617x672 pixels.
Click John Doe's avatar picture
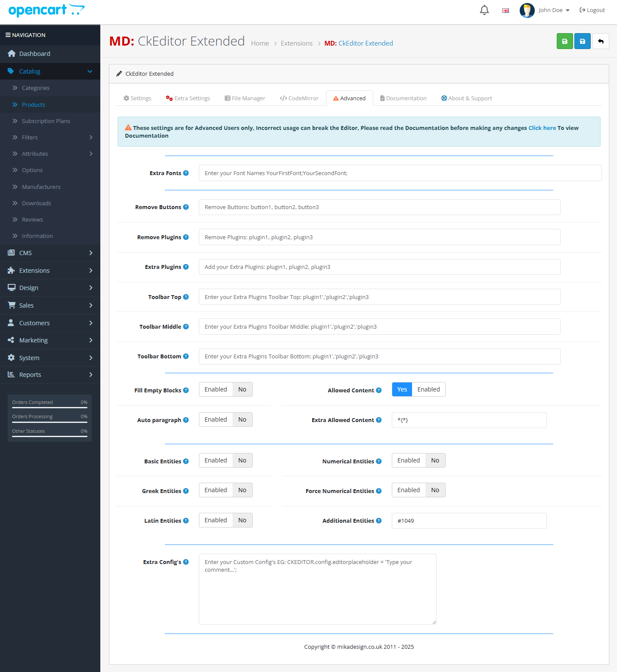527,10
